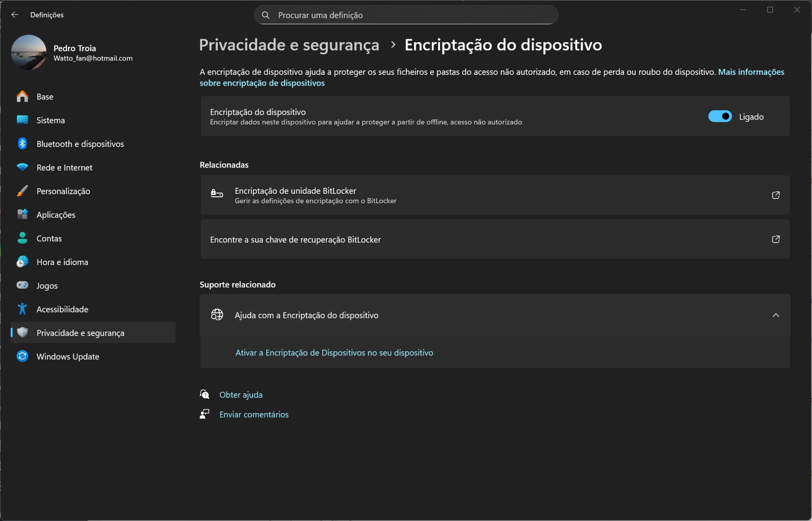Image resolution: width=812 pixels, height=521 pixels.
Task: Click the Obter ajuda help icon
Action: (x=205, y=394)
